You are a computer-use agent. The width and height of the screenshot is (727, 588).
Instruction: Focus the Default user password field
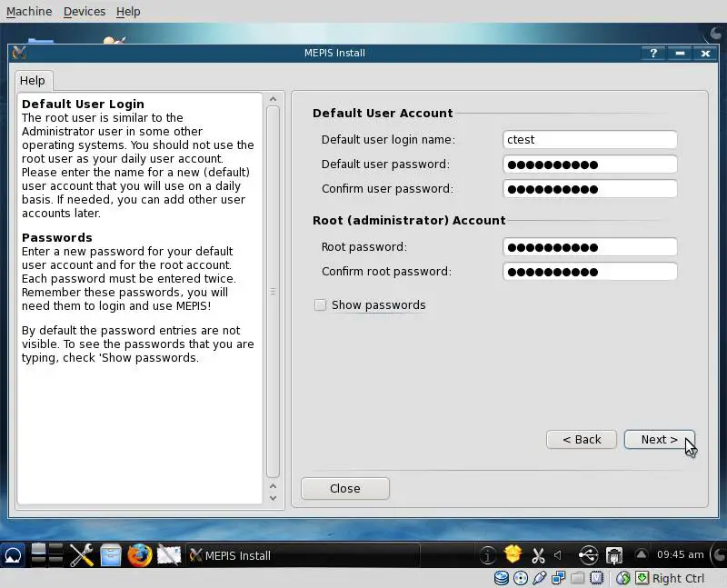(x=590, y=164)
